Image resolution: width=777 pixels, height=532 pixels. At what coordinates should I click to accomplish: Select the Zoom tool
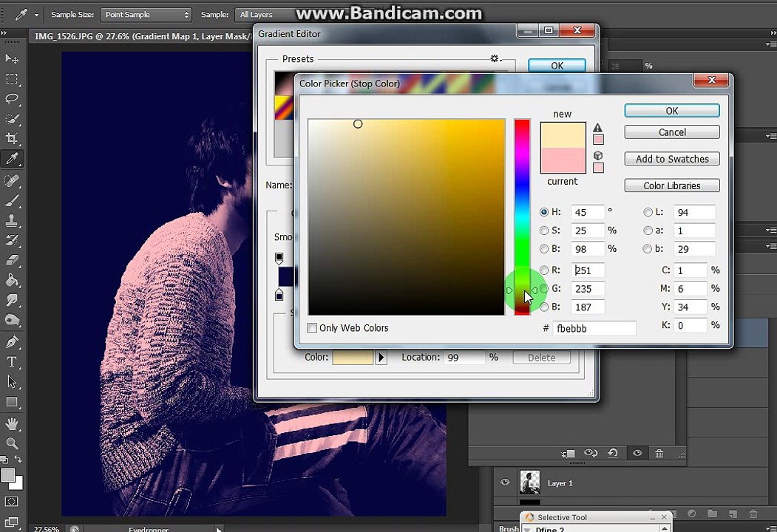pyautogui.click(x=12, y=444)
